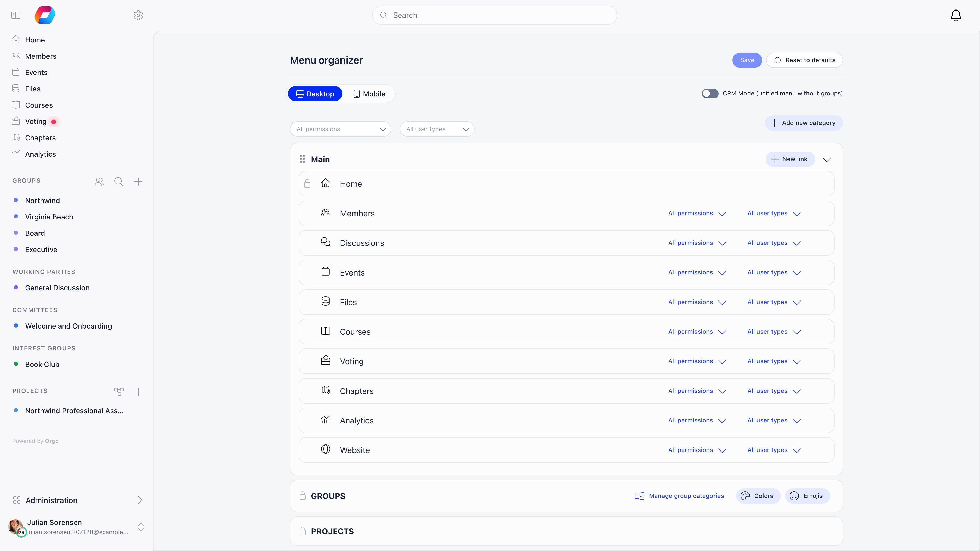This screenshot has width=980, height=551.
Task: Toggle CRM Mode switch
Action: click(x=710, y=94)
